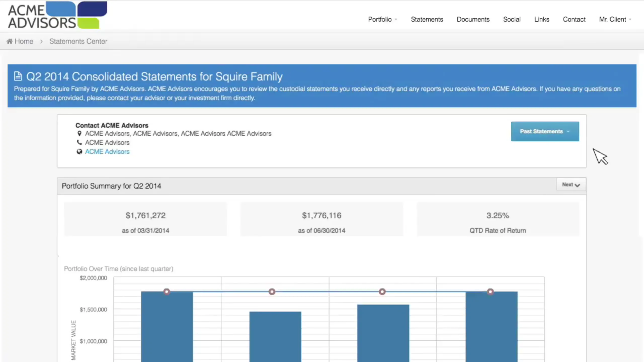
Task: Click the 'Contact ACME Advisors' heading
Action: (112, 125)
